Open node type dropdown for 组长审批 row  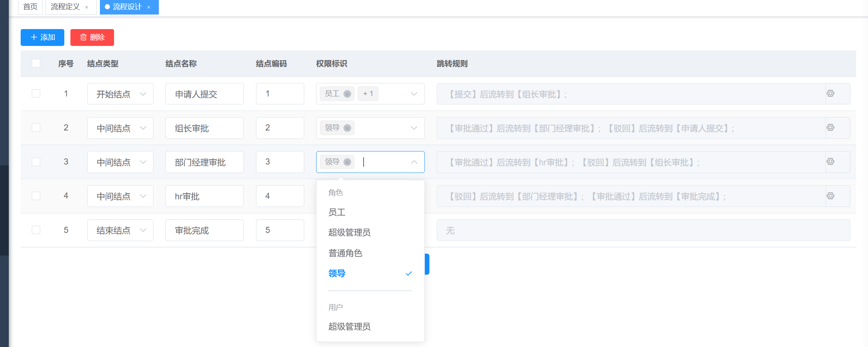click(120, 128)
